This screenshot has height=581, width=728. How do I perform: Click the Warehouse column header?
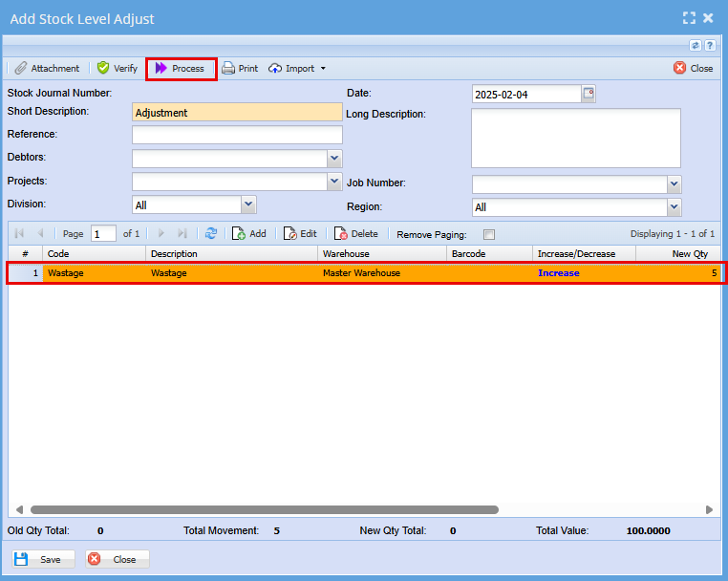(x=382, y=254)
